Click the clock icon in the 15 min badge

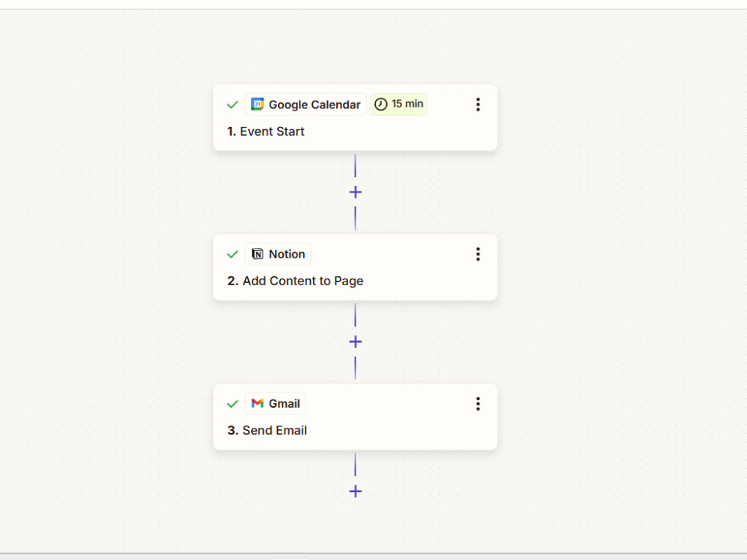click(381, 104)
